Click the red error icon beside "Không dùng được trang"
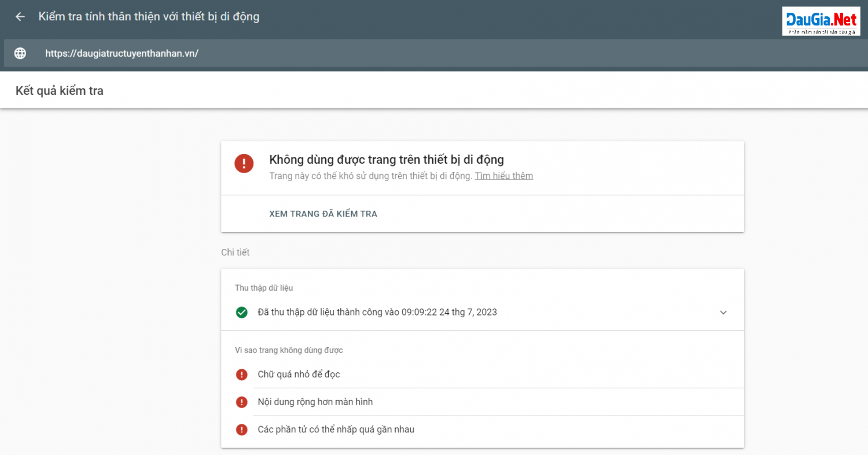The height and width of the screenshot is (455, 868). pyautogui.click(x=244, y=163)
